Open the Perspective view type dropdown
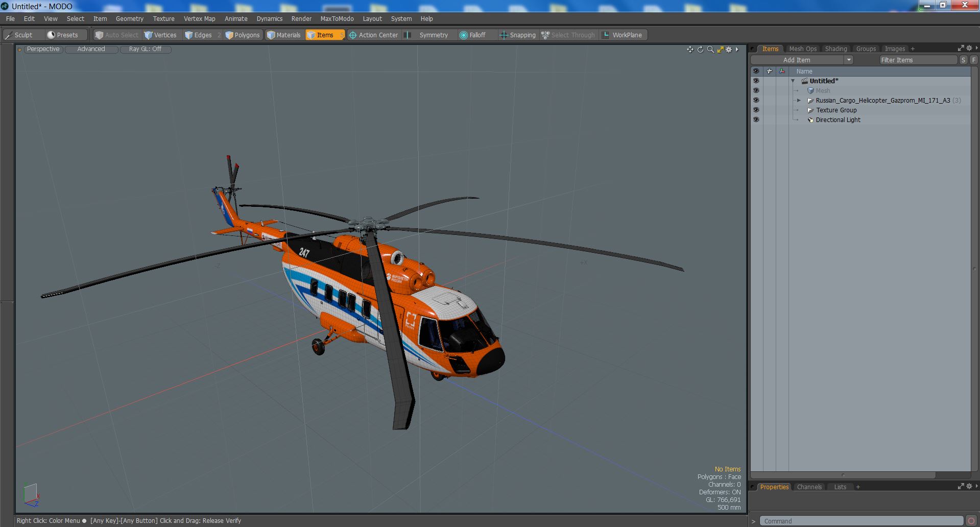This screenshot has width=980, height=527. tap(43, 49)
